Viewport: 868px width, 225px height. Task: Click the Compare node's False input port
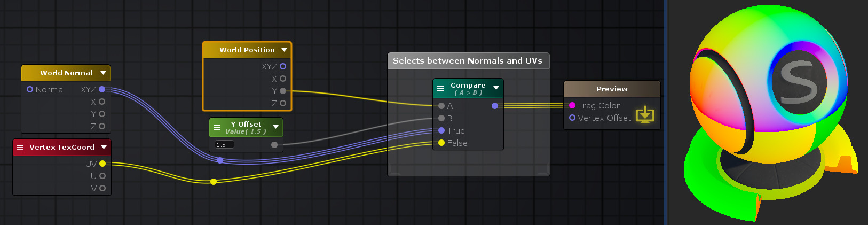[x=441, y=143]
